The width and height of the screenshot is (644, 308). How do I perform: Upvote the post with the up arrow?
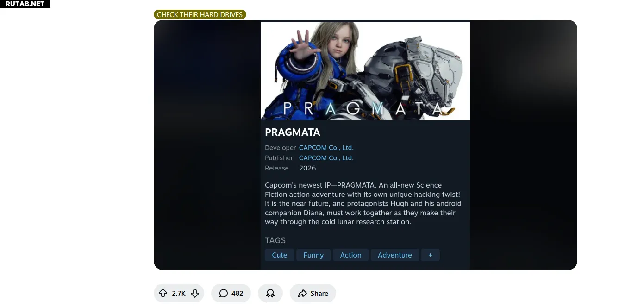tap(163, 293)
